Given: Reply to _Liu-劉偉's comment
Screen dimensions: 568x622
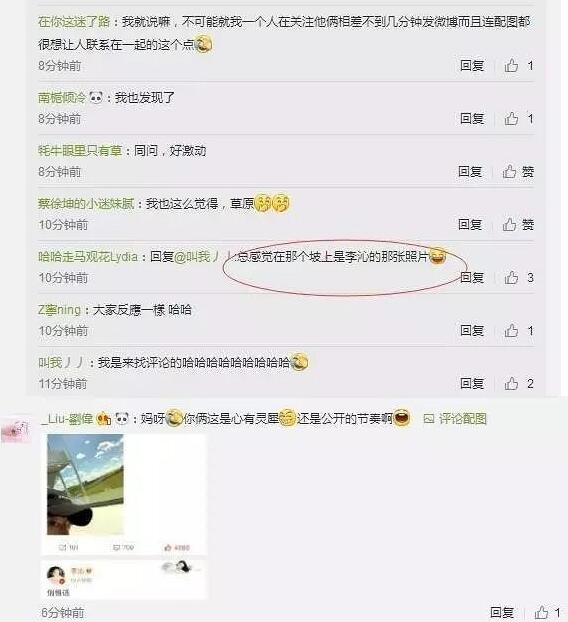Looking at the screenshot, I should [502, 612].
